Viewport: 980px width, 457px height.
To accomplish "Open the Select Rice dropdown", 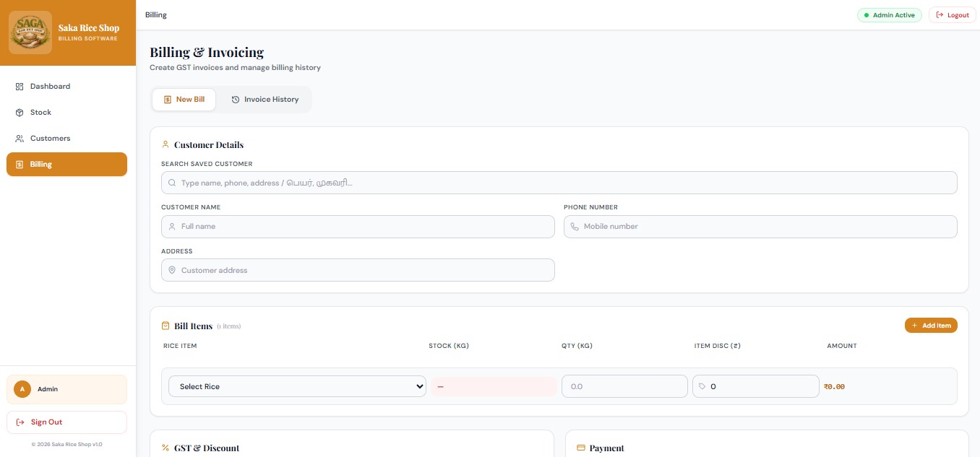I will (x=297, y=387).
